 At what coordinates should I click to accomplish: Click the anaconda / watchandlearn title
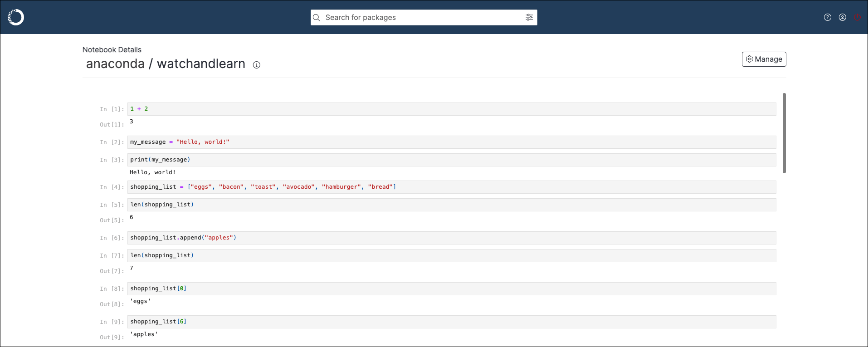[166, 64]
